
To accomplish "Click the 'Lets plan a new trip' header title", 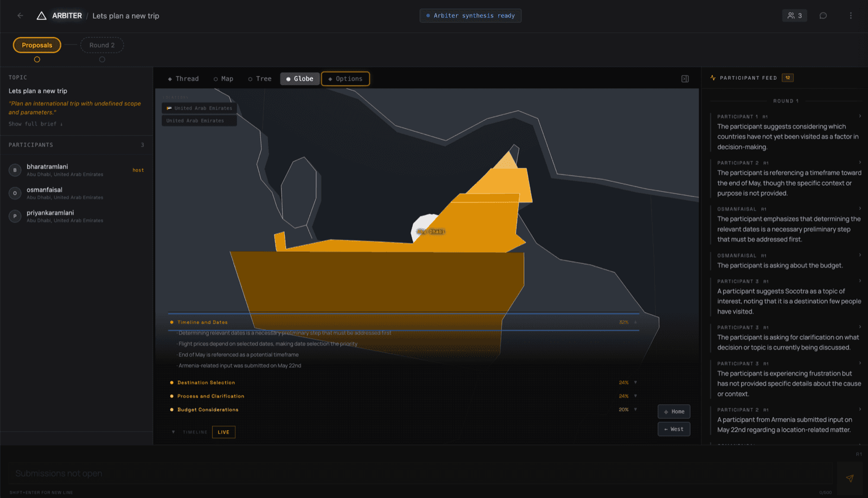I will (126, 16).
